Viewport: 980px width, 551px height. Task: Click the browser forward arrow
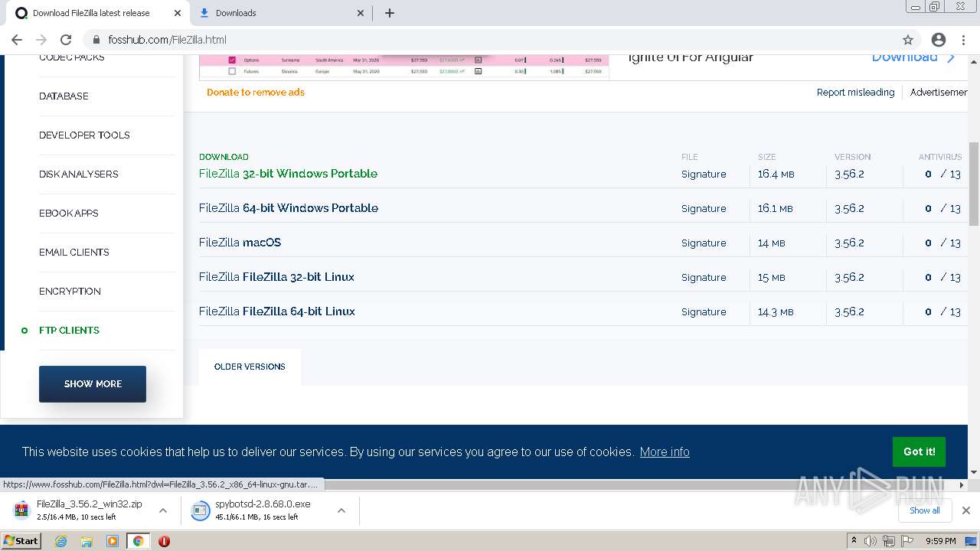(x=41, y=40)
